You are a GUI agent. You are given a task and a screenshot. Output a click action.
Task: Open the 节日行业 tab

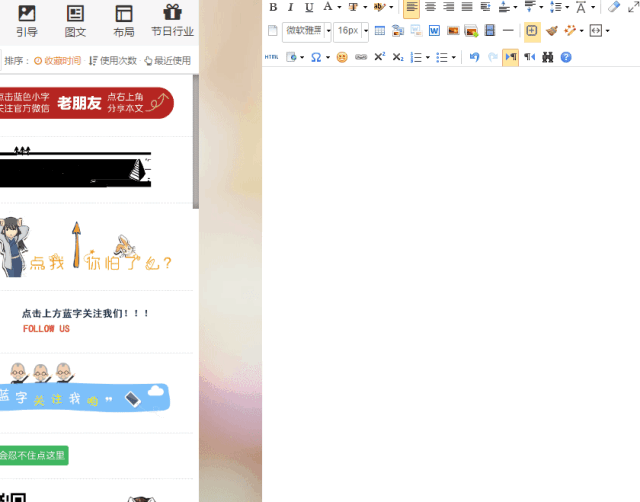point(172,21)
